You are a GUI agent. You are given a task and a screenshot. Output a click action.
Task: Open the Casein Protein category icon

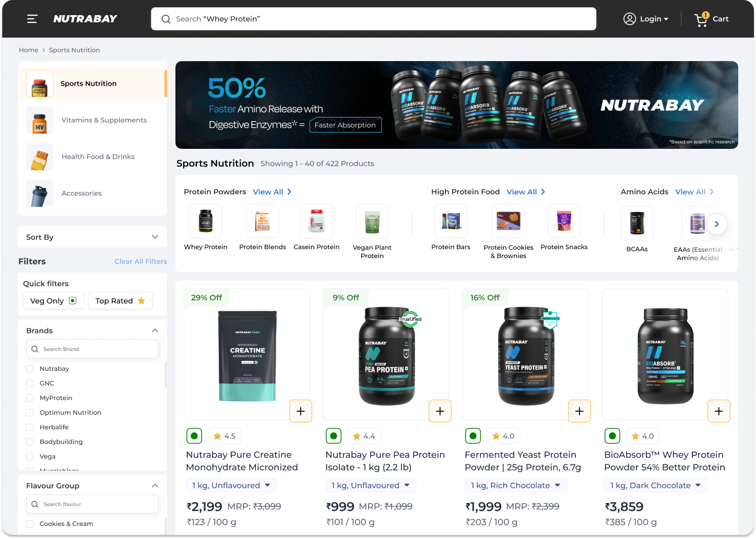(317, 221)
